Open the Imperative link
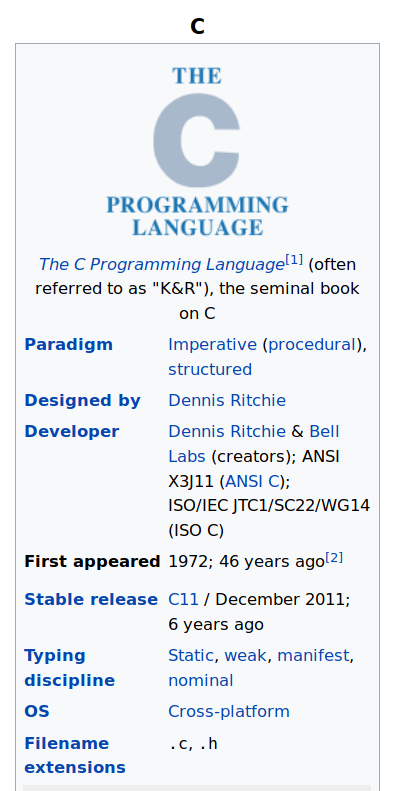Viewport: 397px width, 791px height. tap(212, 345)
